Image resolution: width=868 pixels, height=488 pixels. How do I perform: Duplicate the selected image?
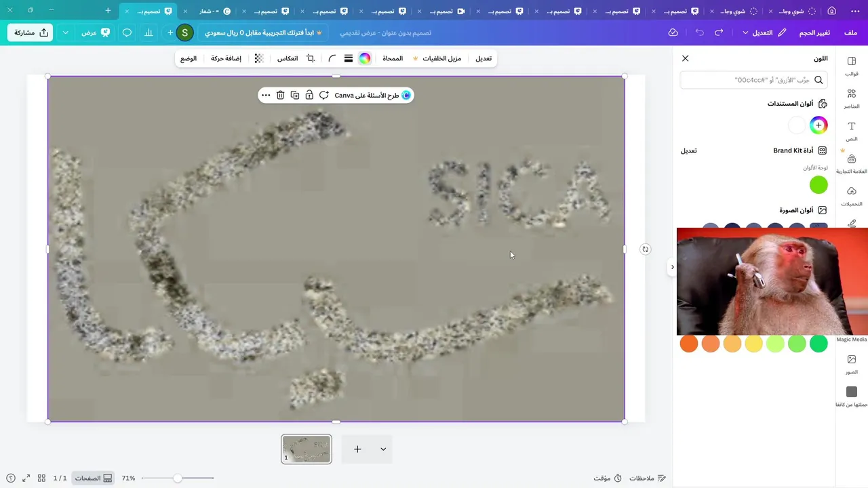click(x=294, y=96)
